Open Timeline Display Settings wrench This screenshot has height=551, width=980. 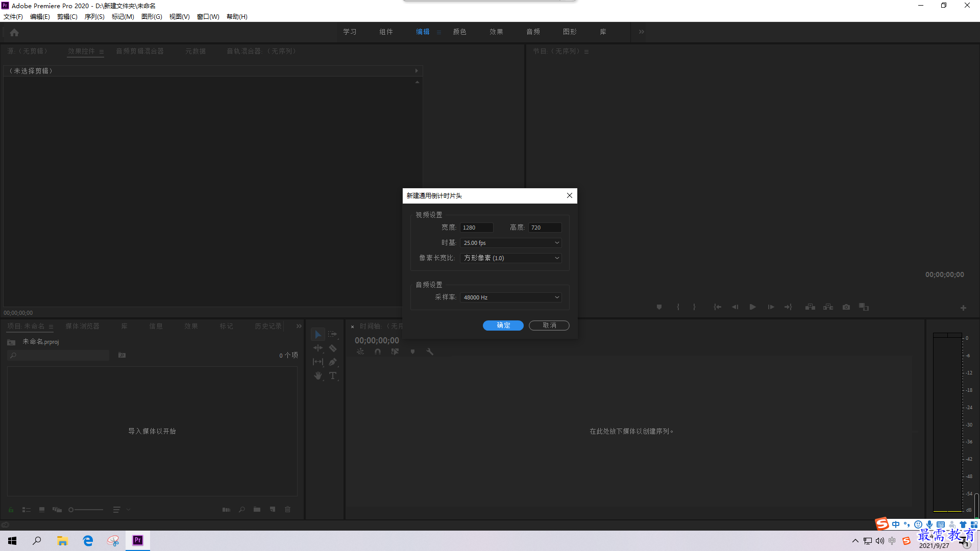430,352
